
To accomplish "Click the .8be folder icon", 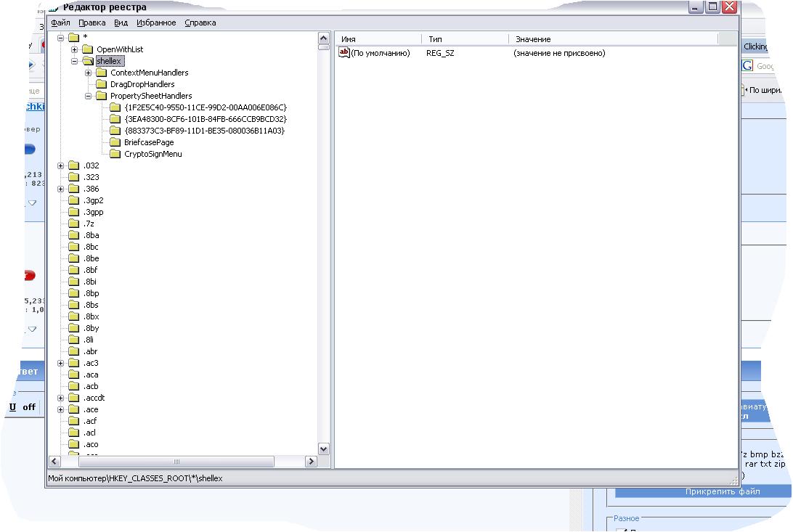I will (x=74, y=258).
